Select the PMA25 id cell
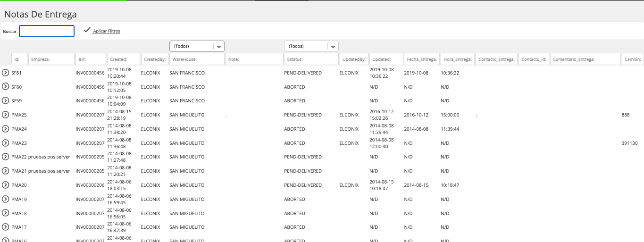The width and height of the screenshot is (644, 242). pos(19,115)
